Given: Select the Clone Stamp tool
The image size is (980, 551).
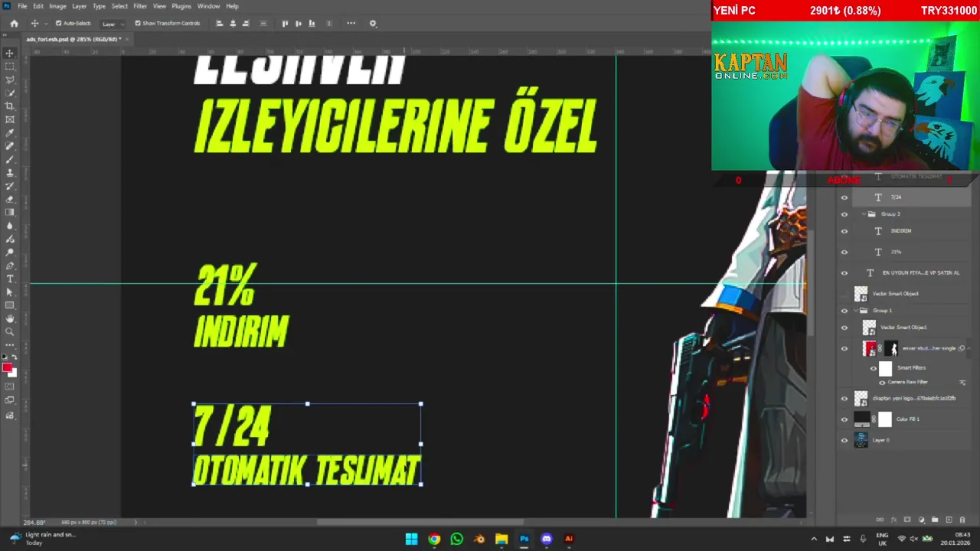Looking at the screenshot, I should [10, 173].
